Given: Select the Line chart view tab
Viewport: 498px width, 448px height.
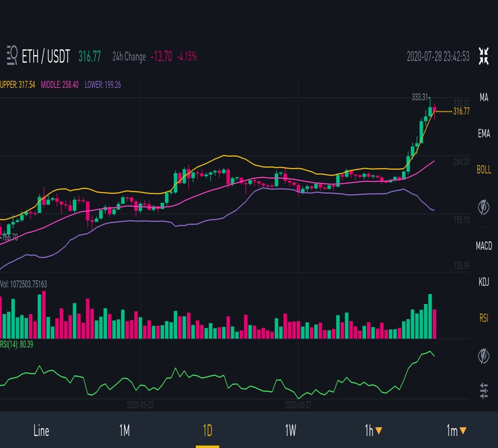Looking at the screenshot, I should pos(41,431).
